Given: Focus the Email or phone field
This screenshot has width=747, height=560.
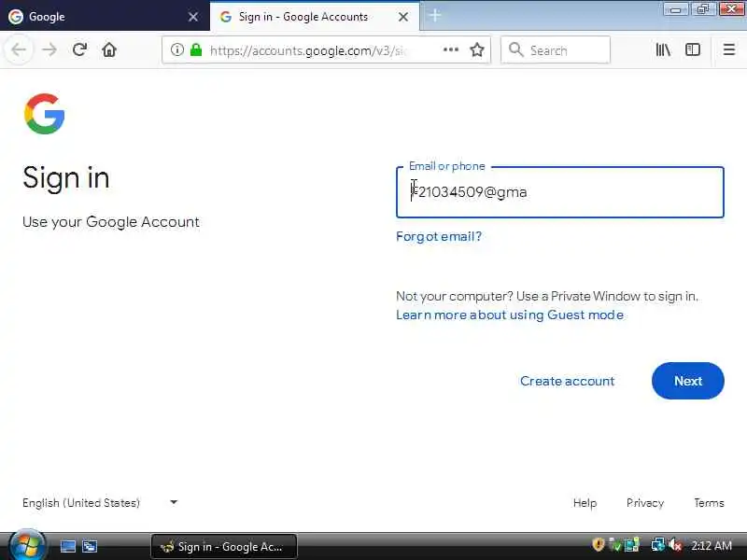Looking at the screenshot, I should (559, 192).
